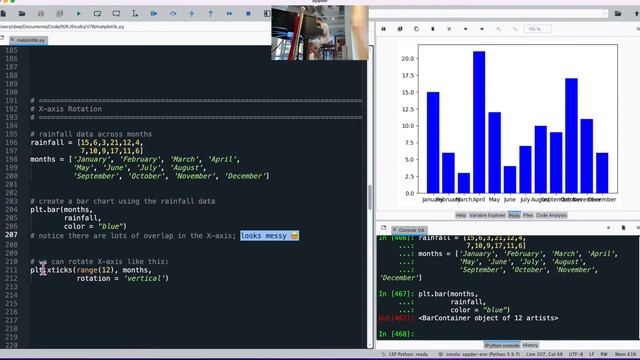
Task: Run selection or current line
Action: (x=135, y=14)
